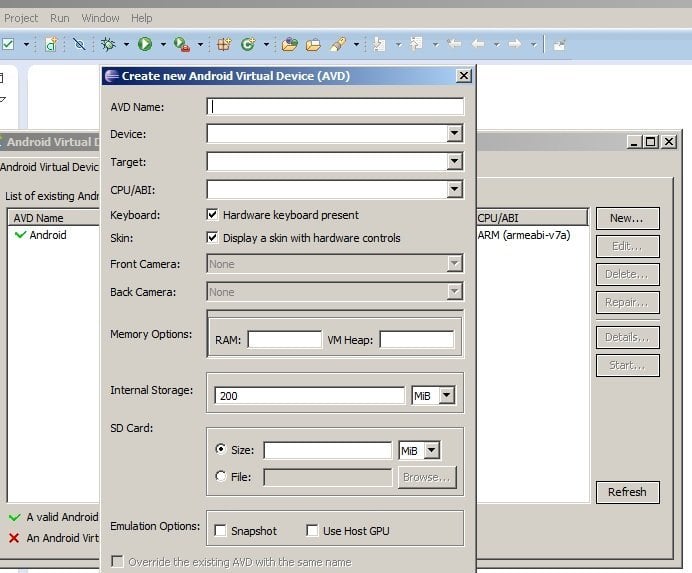
Task: Minimize the Android Virtual Device Manager window
Action: pyautogui.click(x=634, y=142)
